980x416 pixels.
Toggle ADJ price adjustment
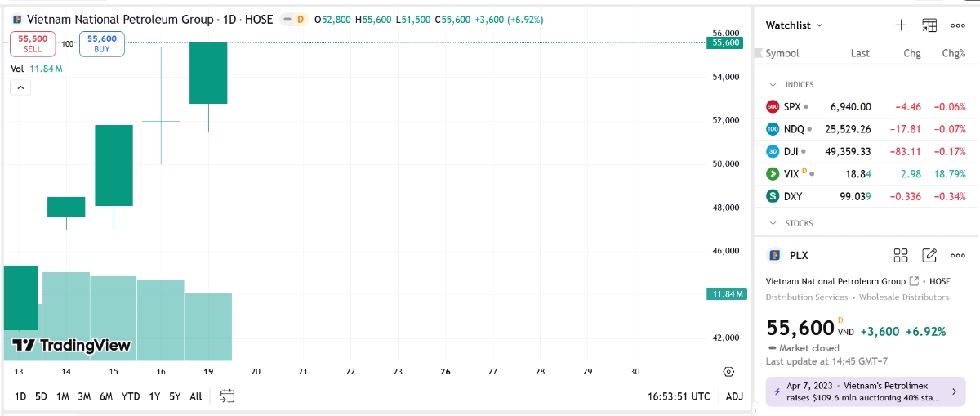tap(734, 396)
